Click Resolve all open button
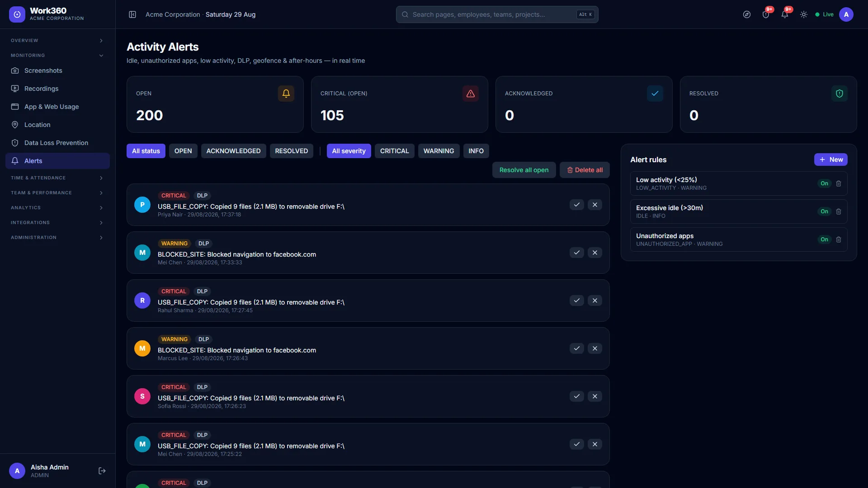Screen dimensions: 868x488 point(524,170)
